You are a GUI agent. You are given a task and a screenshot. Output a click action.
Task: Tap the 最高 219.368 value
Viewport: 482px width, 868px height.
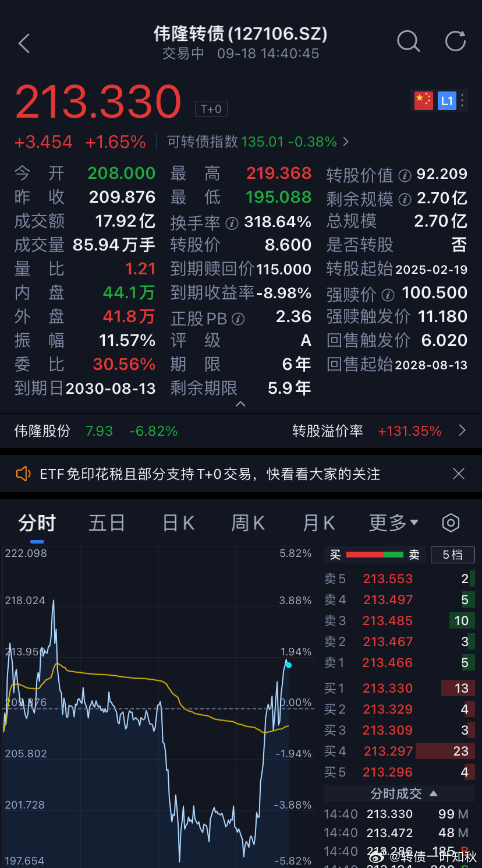279,174
